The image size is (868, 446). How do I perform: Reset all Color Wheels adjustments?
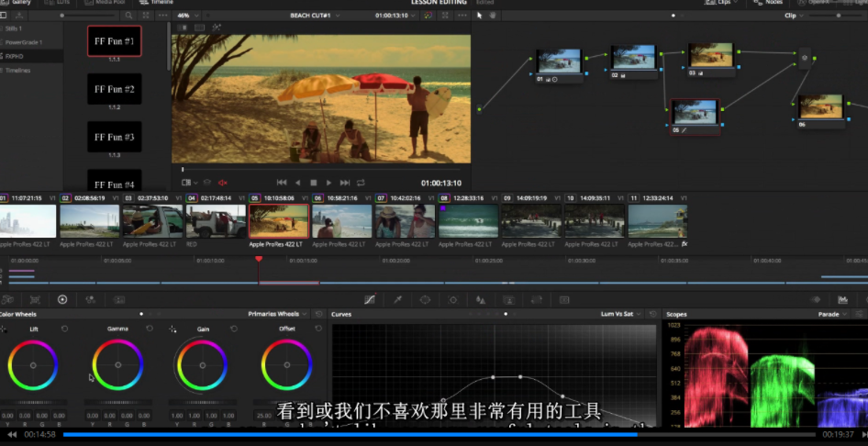[x=319, y=314]
